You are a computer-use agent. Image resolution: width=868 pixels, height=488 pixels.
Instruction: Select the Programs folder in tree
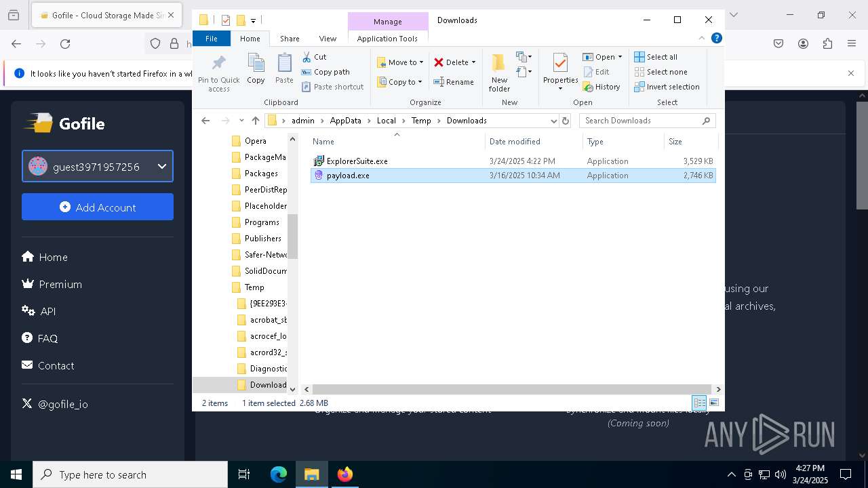(255, 222)
